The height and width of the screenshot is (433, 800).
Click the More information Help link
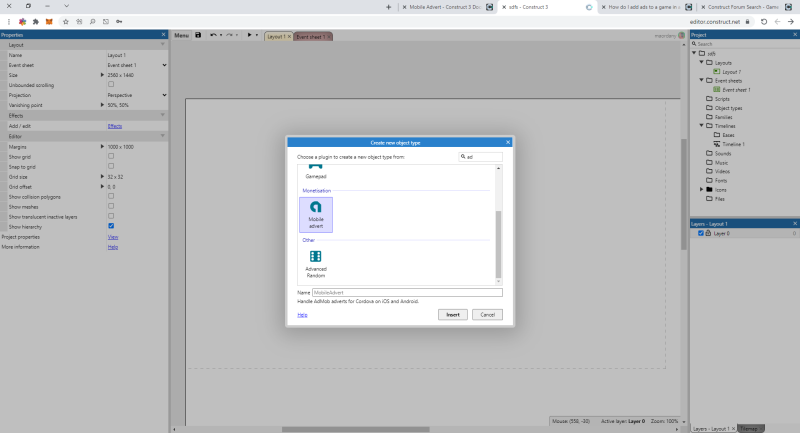tap(113, 247)
